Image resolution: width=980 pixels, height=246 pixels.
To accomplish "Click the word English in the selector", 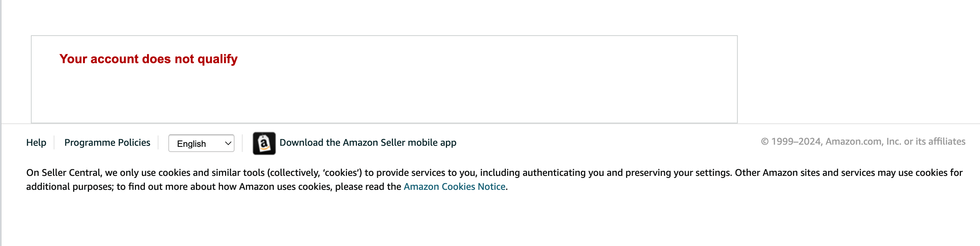I will click(x=192, y=144).
